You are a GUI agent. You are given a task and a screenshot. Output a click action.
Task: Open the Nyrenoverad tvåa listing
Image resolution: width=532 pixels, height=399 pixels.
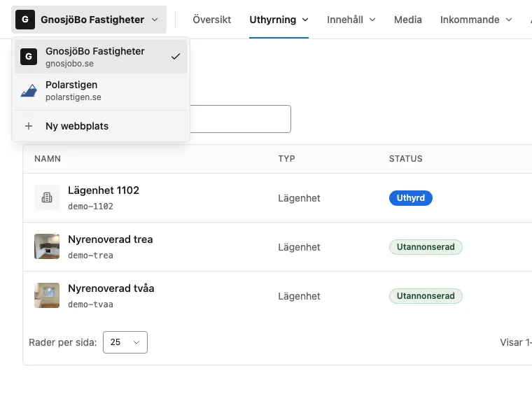pyautogui.click(x=111, y=288)
